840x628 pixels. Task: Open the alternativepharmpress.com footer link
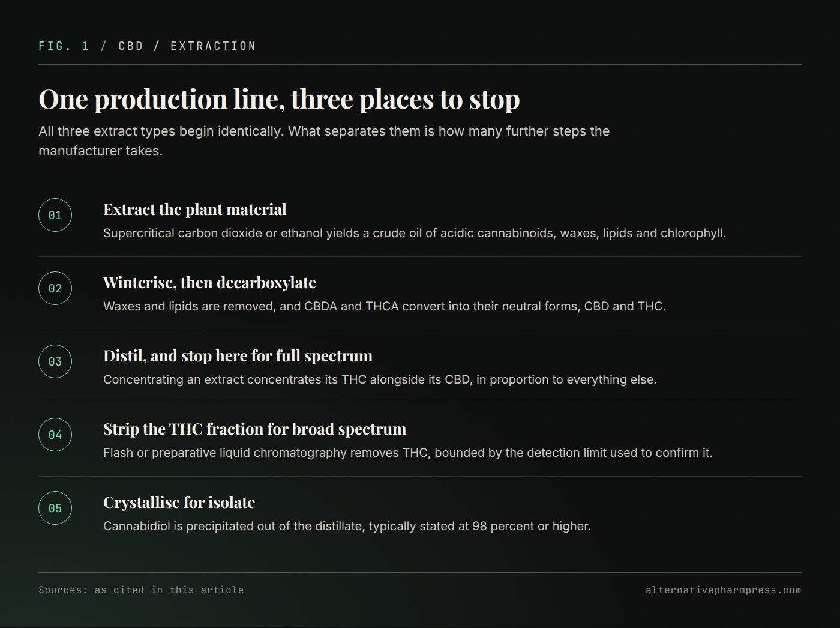tap(723, 590)
